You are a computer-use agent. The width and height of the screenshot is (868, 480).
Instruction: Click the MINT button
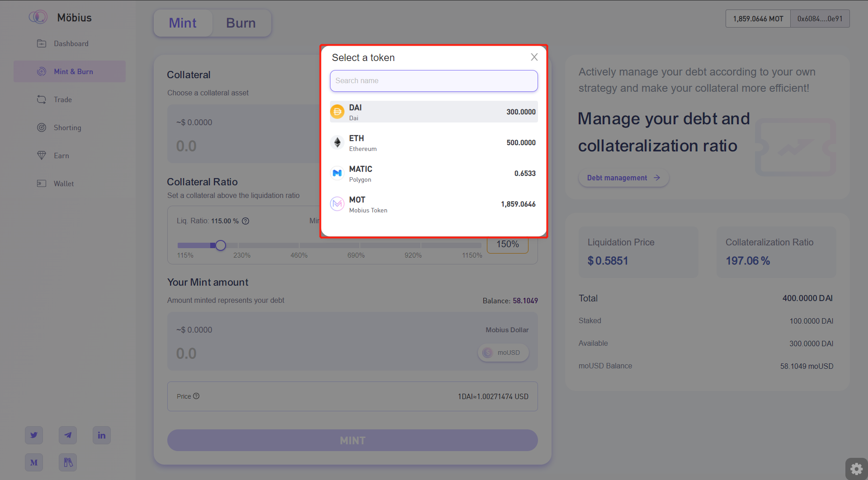(353, 440)
